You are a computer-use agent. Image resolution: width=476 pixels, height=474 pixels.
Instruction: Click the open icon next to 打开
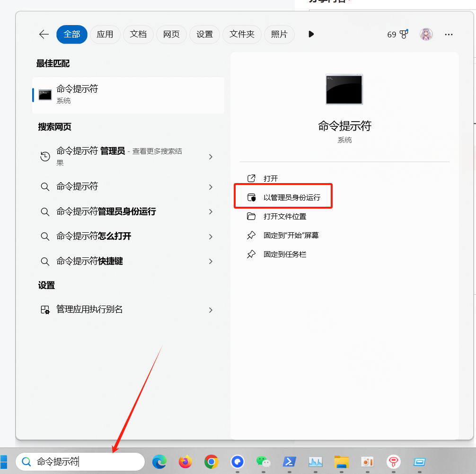251,178
